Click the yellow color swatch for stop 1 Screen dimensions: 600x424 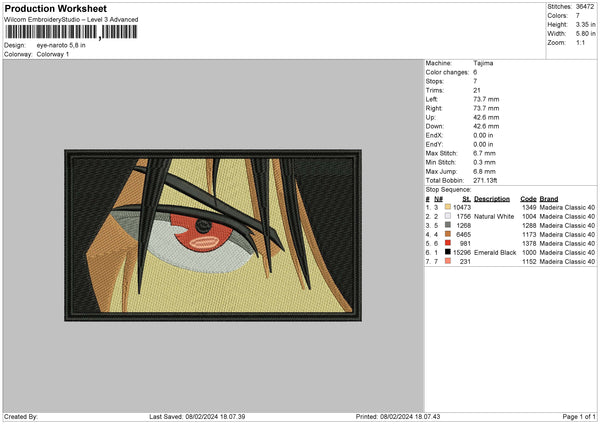(x=448, y=207)
